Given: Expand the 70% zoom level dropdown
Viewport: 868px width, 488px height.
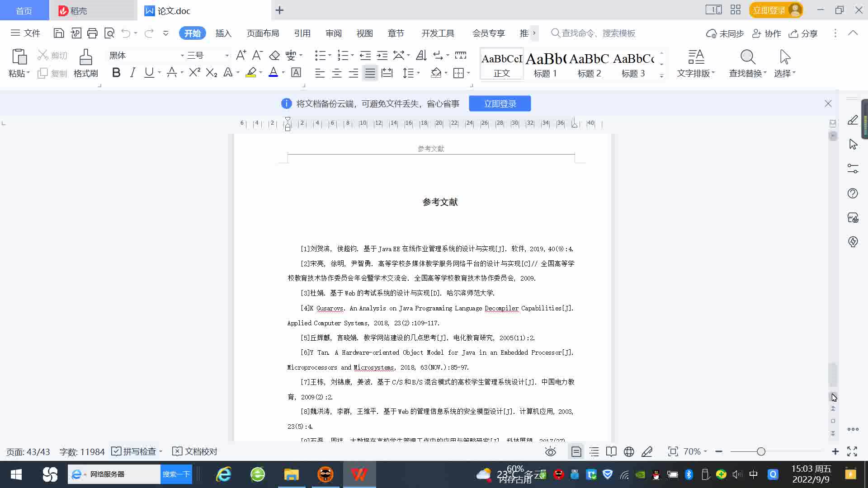Looking at the screenshot, I should [695, 451].
